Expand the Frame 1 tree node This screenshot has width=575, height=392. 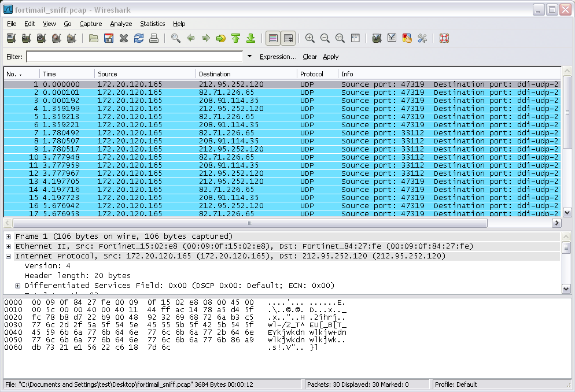[x=9, y=236]
